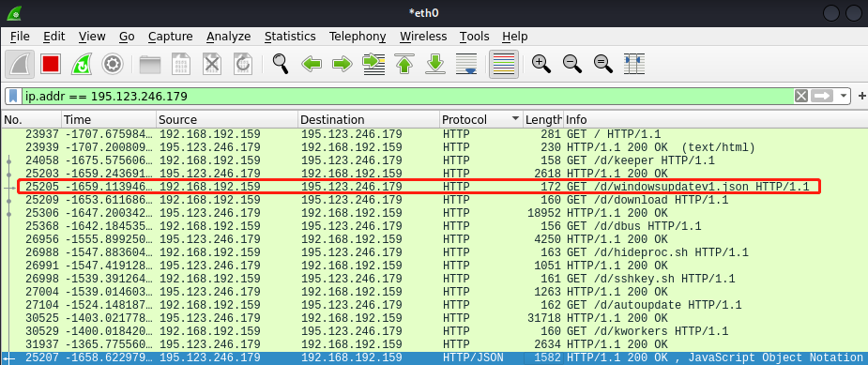Open display filter history dropdown
The width and height of the screenshot is (868, 365).
pos(844,97)
